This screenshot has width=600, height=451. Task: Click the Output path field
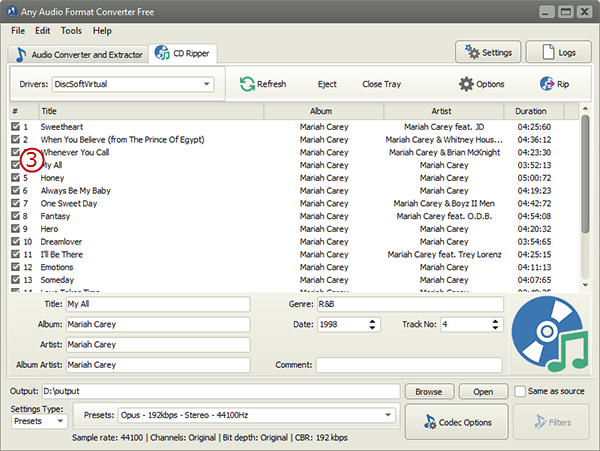(221, 391)
